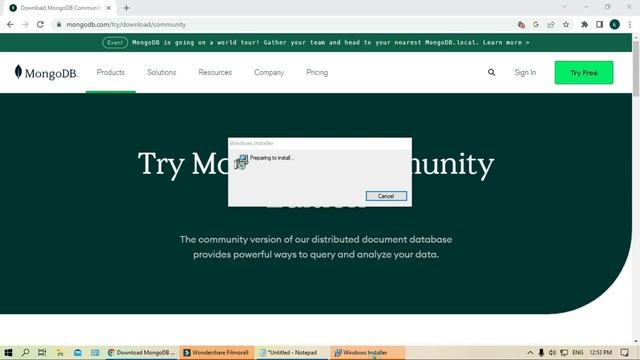The image size is (640, 360).
Task: Open the Chrome profile avatar
Action: pyautogui.click(x=615, y=24)
